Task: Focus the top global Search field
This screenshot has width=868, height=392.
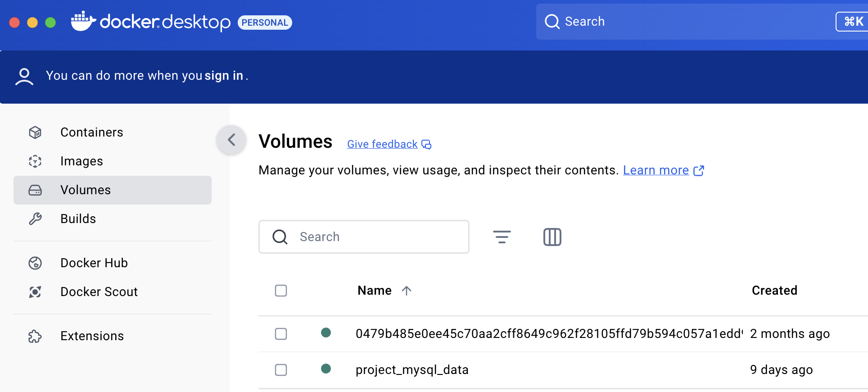Action: [x=702, y=22]
